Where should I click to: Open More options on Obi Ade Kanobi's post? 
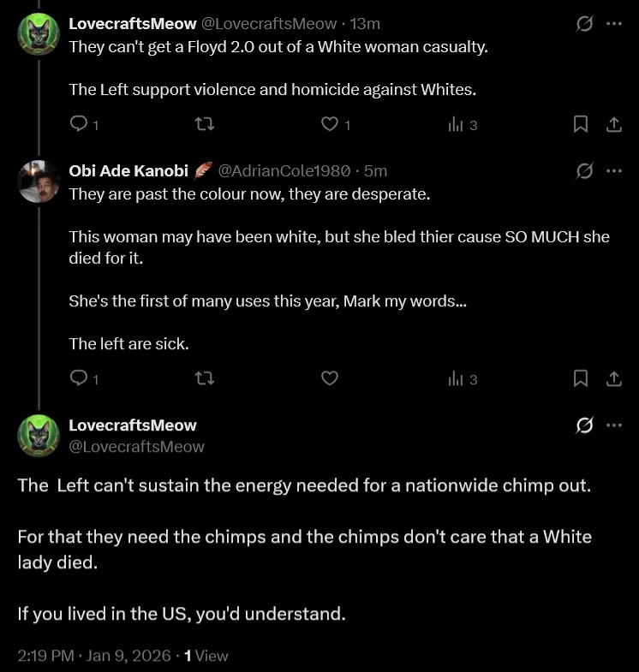coord(613,170)
